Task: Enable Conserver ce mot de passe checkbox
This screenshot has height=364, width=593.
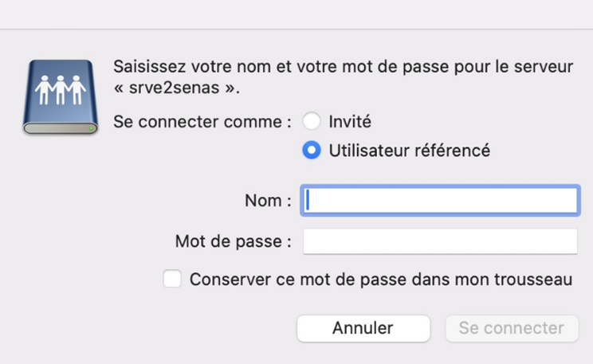Action: coord(172,279)
